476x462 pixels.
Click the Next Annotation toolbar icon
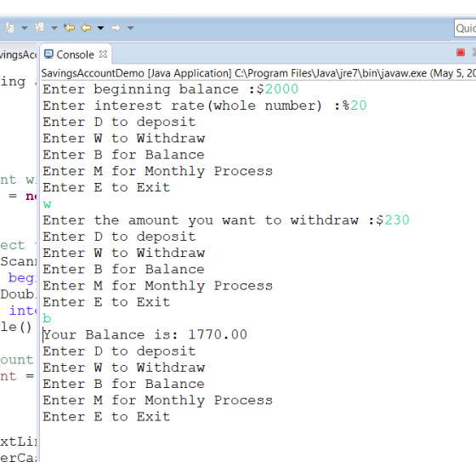pos(9,28)
